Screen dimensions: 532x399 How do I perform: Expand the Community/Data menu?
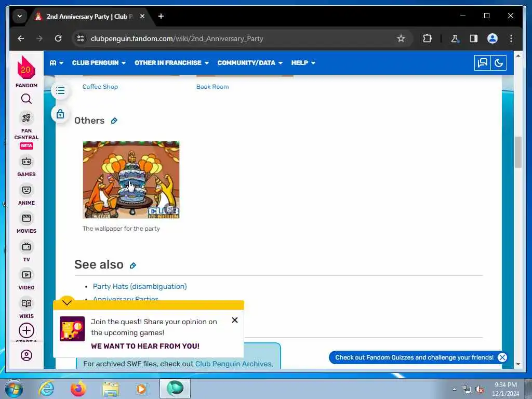[x=250, y=63]
